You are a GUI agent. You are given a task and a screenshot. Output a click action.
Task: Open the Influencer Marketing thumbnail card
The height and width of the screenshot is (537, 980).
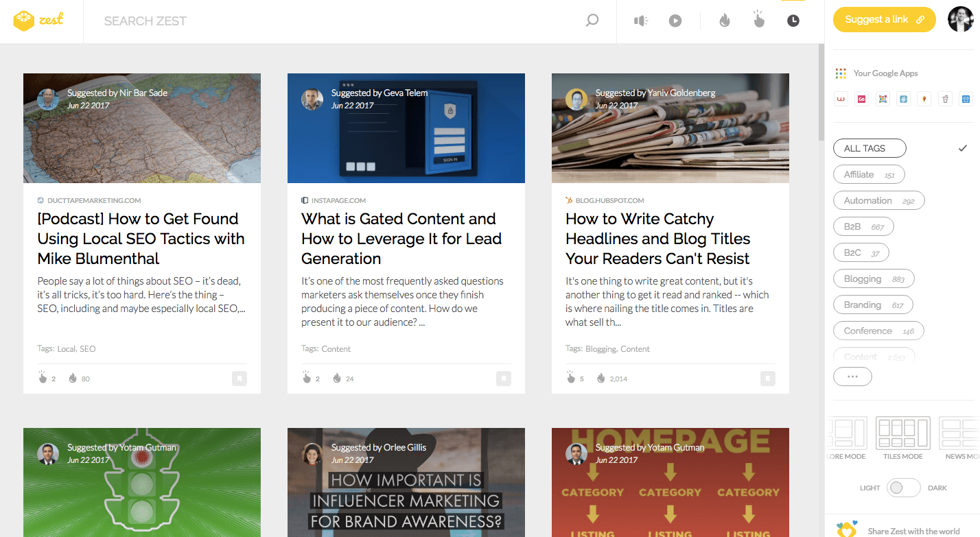click(x=406, y=483)
